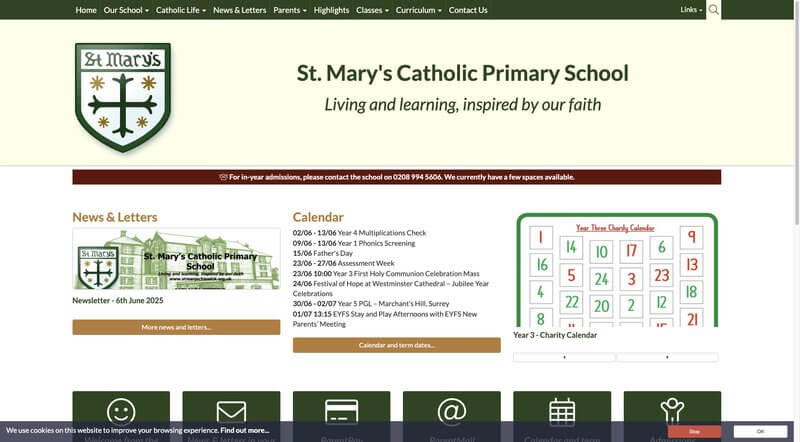Show next slide with right carousel arrow

point(667,357)
